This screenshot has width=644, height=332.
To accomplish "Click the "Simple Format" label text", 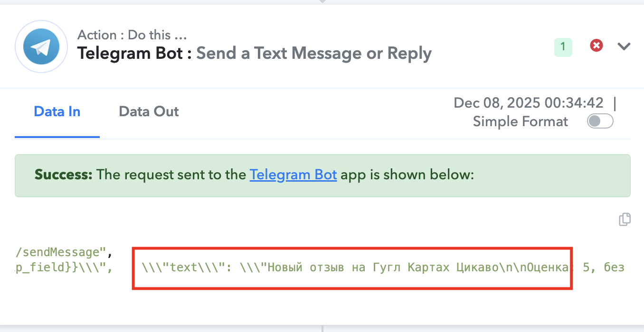I will coord(520,121).
